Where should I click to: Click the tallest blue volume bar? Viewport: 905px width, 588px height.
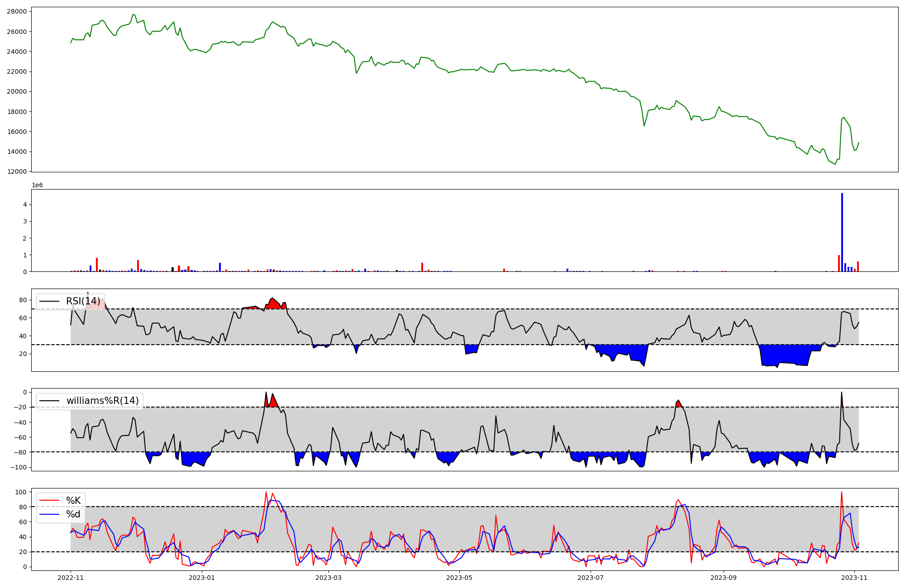coord(842,232)
